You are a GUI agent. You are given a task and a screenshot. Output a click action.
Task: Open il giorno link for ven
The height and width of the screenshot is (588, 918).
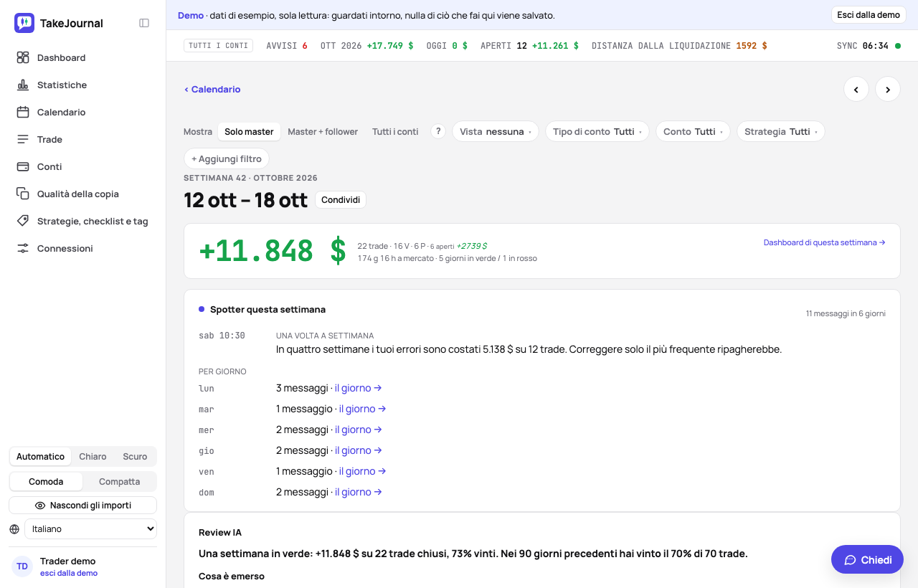click(x=362, y=471)
